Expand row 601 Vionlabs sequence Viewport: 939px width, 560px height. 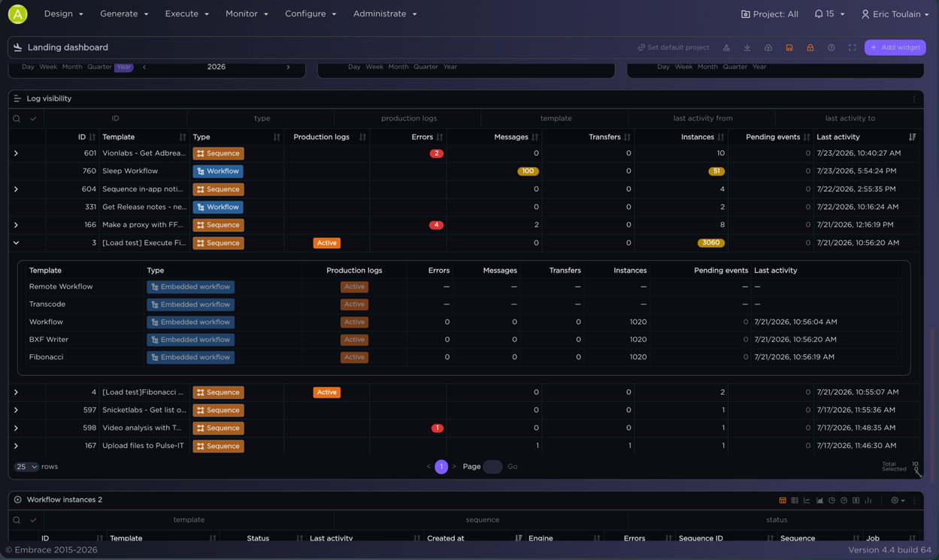tap(16, 153)
